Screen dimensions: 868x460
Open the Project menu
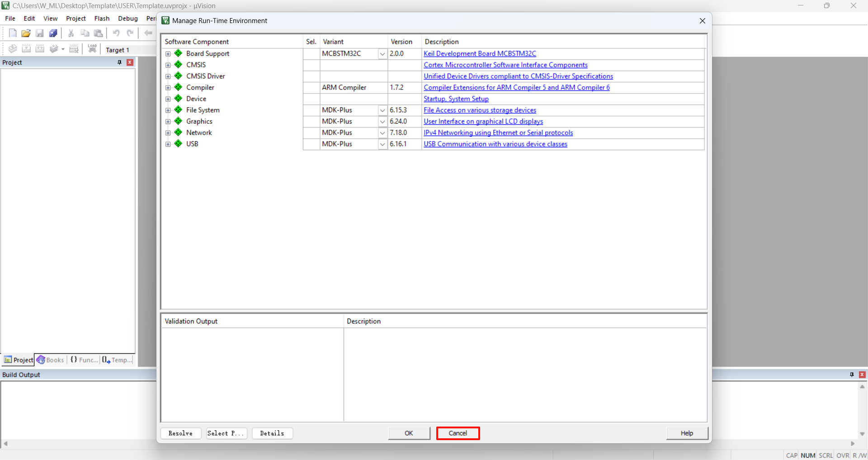coord(76,19)
